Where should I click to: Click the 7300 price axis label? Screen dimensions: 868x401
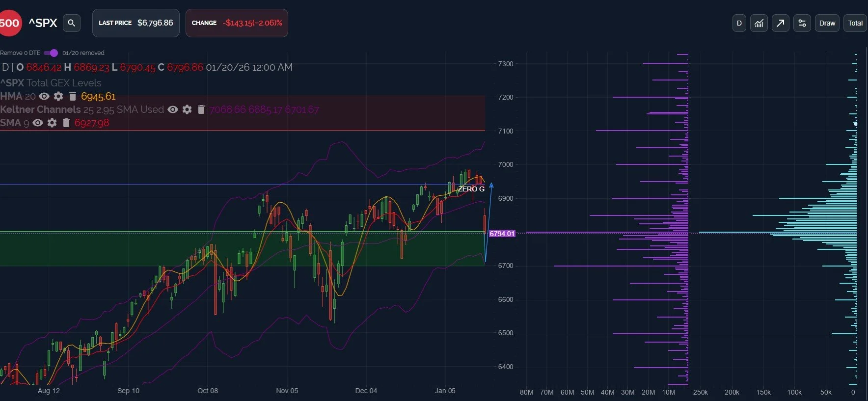(x=506, y=64)
